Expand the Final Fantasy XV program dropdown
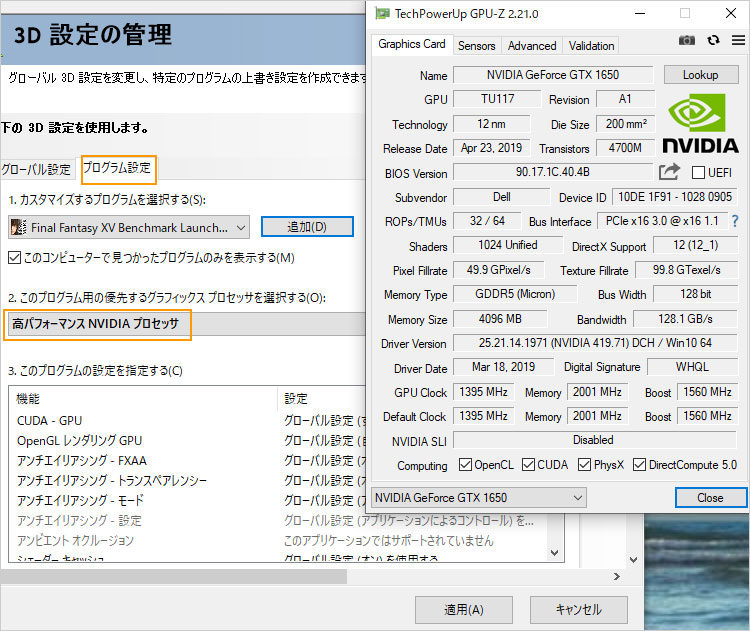 click(x=240, y=227)
